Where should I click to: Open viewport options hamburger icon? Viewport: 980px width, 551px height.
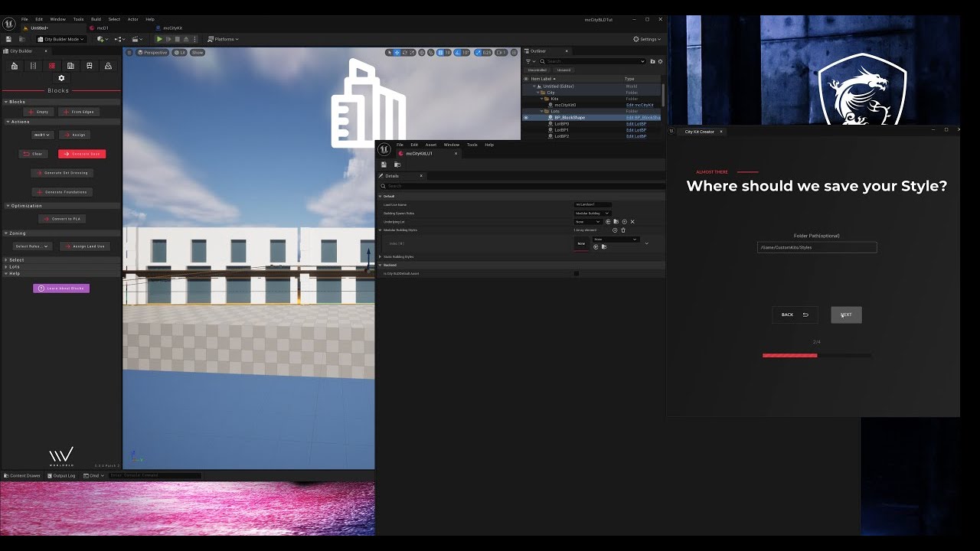[x=129, y=53]
